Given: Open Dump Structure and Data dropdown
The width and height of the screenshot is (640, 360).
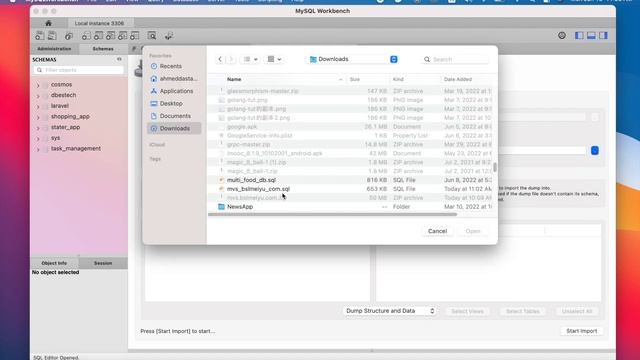Looking at the screenshot, I should pyautogui.click(x=389, y=311).
